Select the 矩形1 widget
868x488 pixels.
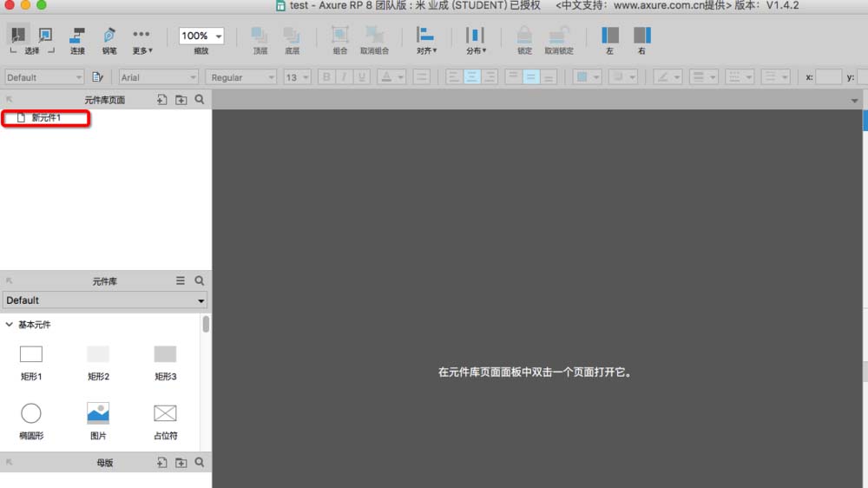[31, 363]
